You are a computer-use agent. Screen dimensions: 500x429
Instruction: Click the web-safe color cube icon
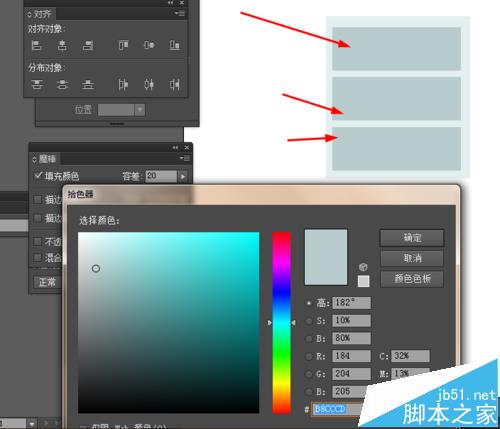click(x=363, y=267)
